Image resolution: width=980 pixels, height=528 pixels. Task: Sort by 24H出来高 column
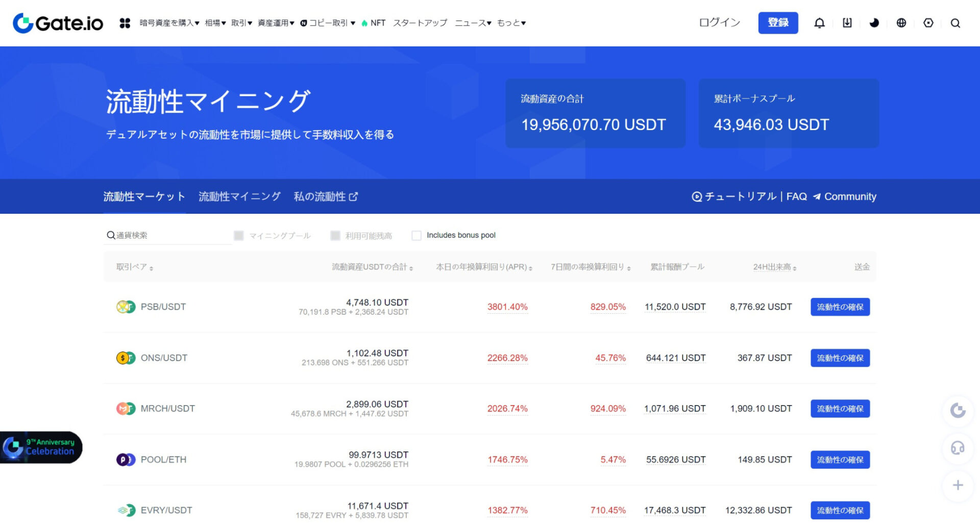coord(775,267)
